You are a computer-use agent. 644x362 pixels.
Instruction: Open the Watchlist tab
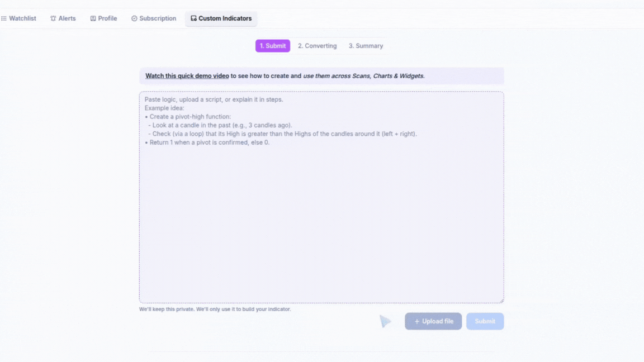tap(22, 18)
